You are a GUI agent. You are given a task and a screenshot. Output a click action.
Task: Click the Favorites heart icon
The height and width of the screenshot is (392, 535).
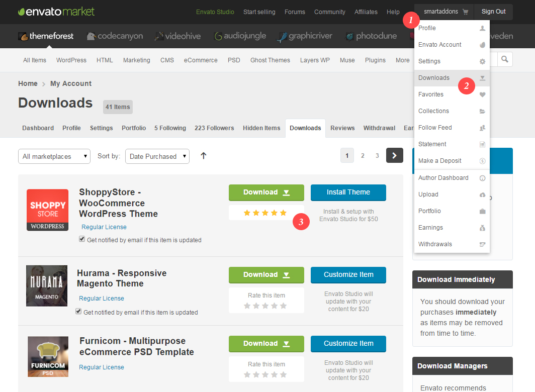[482, 94]
